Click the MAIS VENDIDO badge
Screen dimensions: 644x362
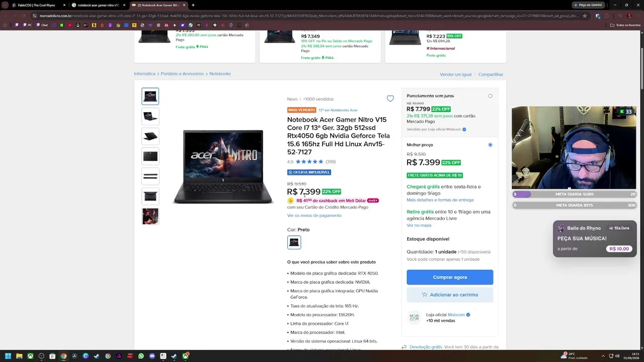(302, 110)
